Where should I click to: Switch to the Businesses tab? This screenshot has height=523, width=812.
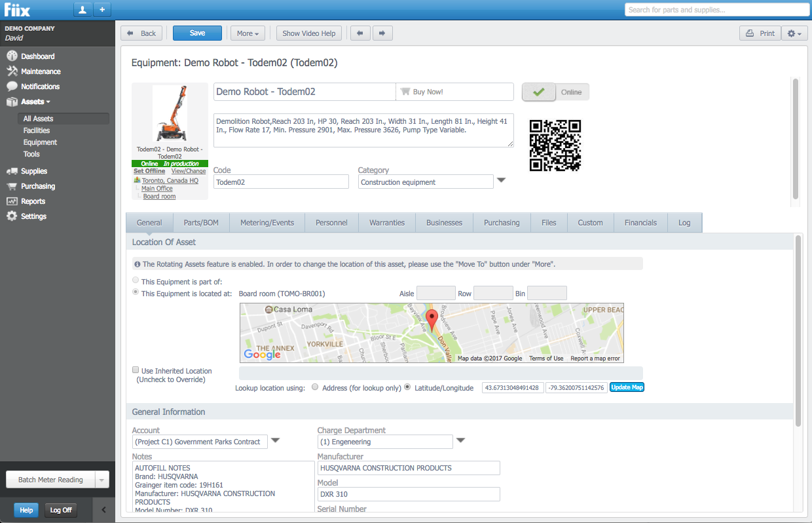coord(445,223)
